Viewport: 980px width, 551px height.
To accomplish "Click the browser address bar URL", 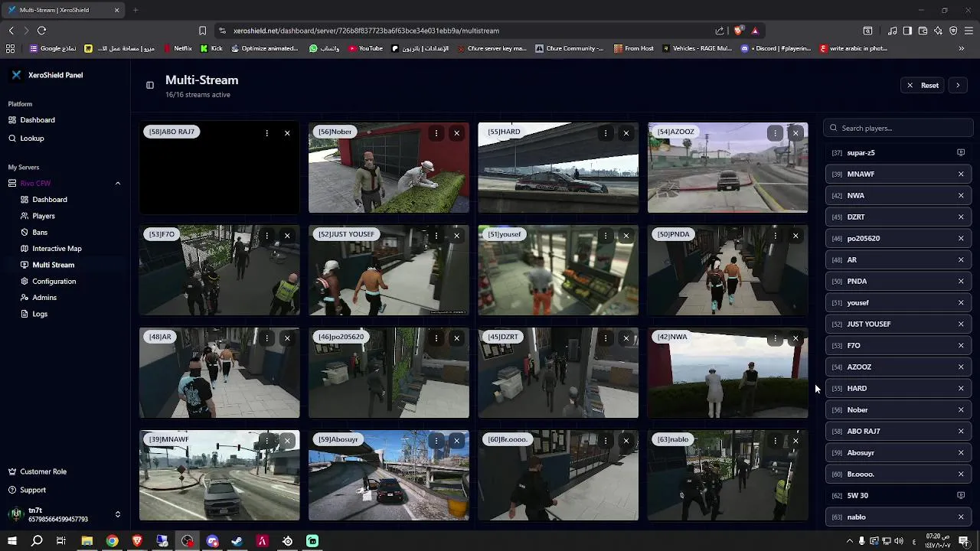I will tap(366, 31).
